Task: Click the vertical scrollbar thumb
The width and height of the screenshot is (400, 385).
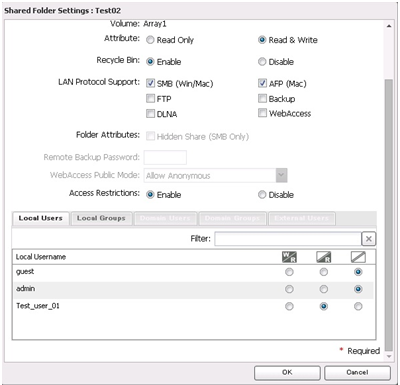Action: (389, 215)
